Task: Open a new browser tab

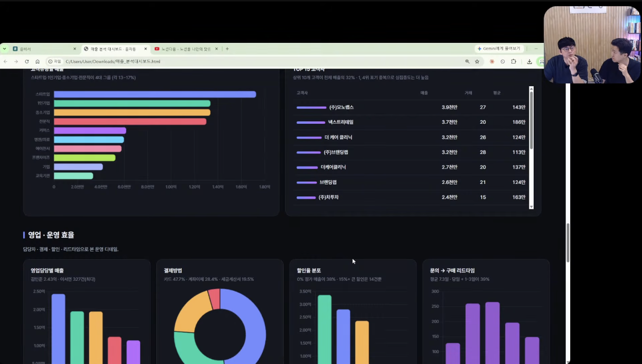Action: (227, 49)
